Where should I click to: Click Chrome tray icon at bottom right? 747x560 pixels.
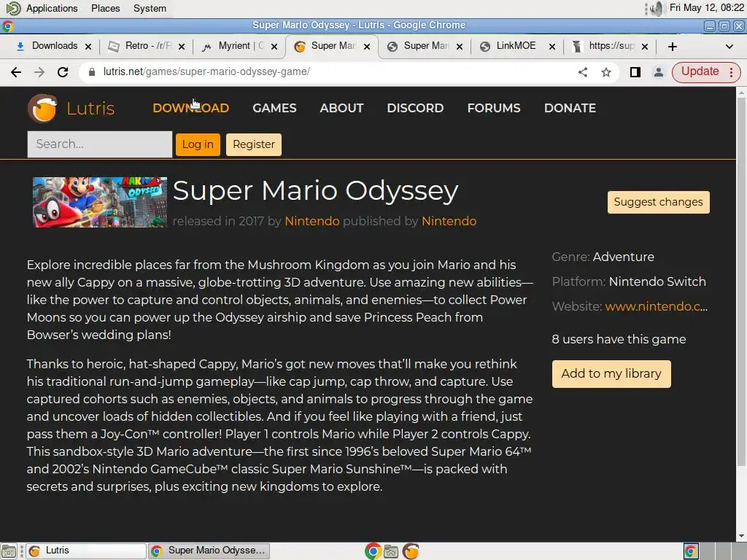(x=691, y=551)
